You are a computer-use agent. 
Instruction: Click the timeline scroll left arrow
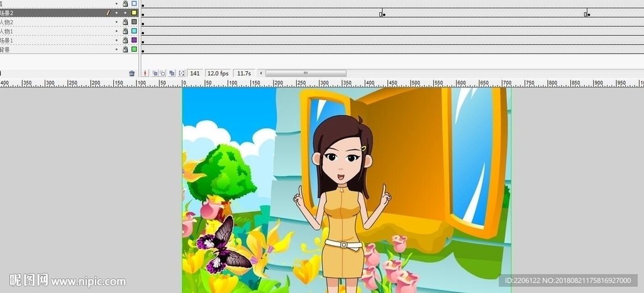point(260,73)
